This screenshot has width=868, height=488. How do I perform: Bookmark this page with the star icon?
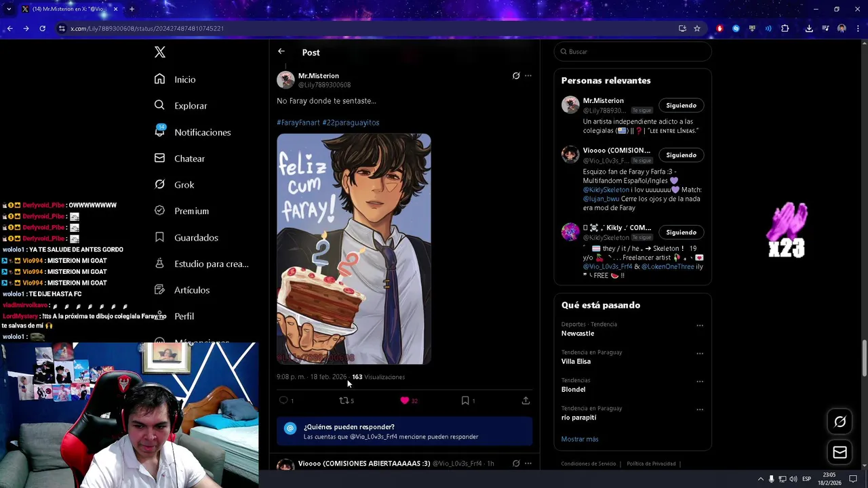pos(697,28)
